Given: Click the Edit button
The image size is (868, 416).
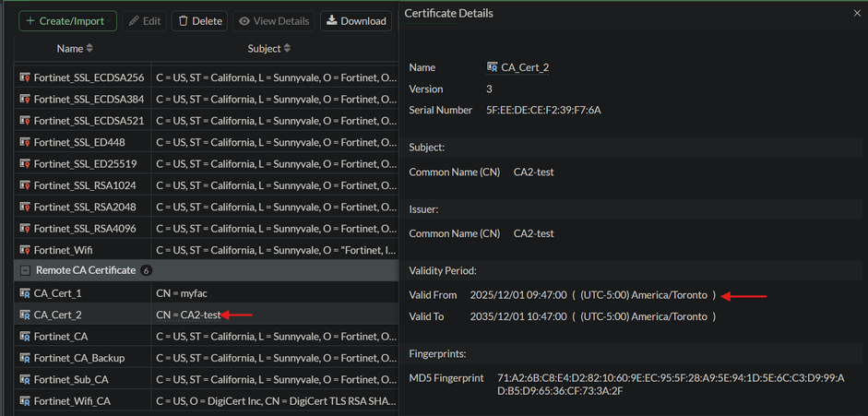Looking at the screenshot, I should tap(145, 20).
